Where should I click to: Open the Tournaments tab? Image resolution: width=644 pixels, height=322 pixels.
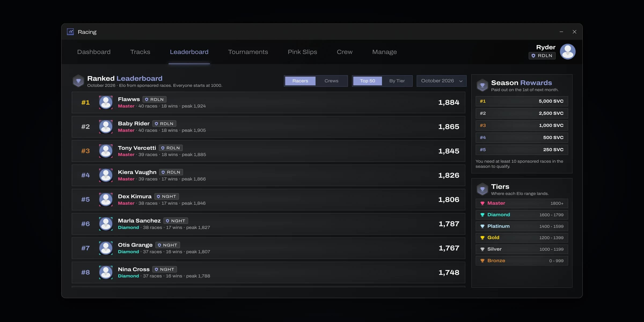point(248,52)
